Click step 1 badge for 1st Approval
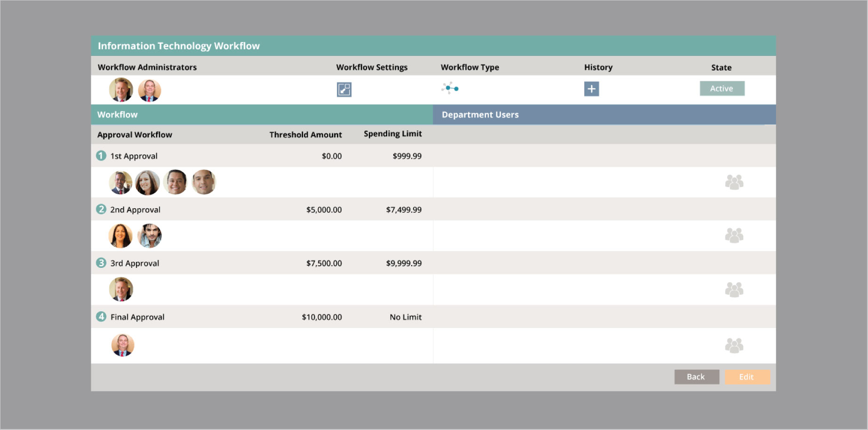 pos(101,156)
